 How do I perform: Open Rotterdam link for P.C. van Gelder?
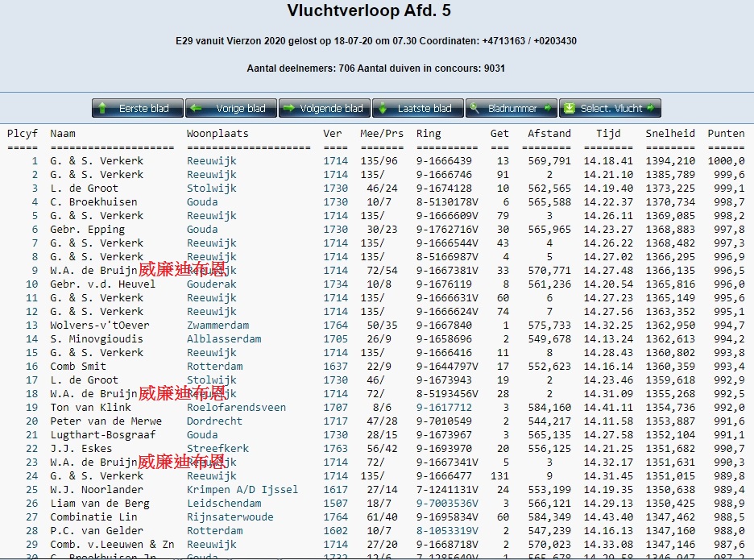pyautogui.click(x=215, y=531)
